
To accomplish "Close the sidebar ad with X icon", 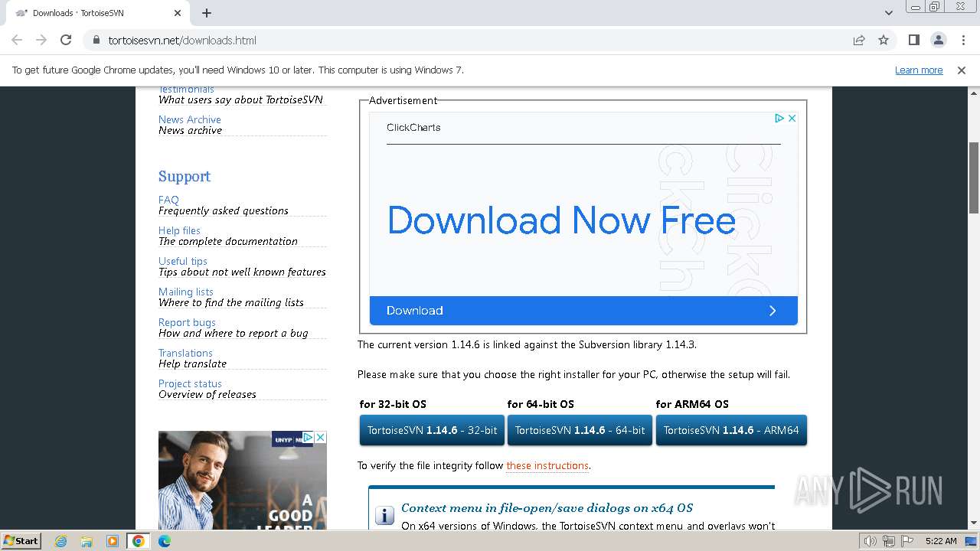I will (321, 437).
